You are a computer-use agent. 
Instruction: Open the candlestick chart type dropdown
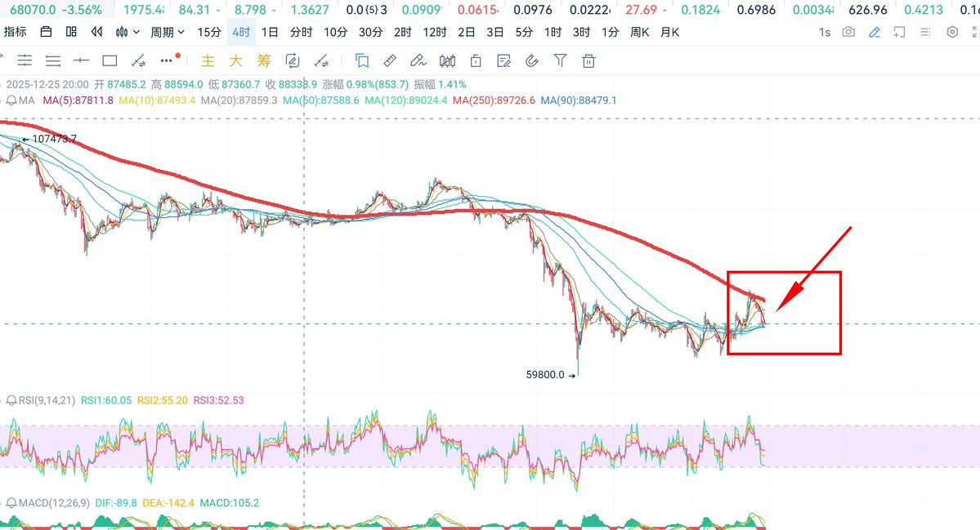(x=128, y=32)
